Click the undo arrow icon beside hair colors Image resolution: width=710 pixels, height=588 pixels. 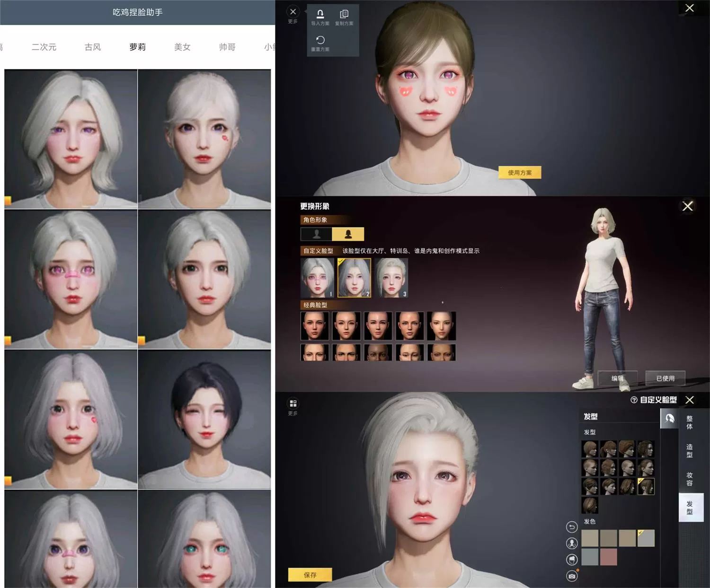point(572,527)
